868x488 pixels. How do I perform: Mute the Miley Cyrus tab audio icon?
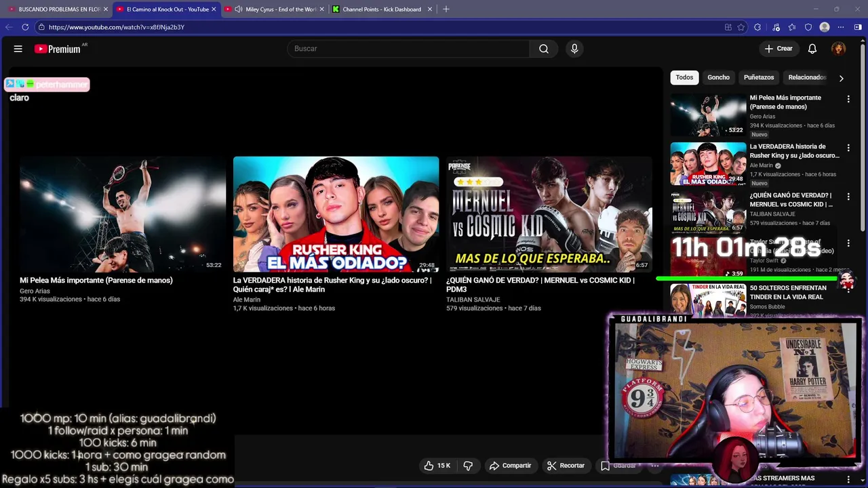point(238,9)
